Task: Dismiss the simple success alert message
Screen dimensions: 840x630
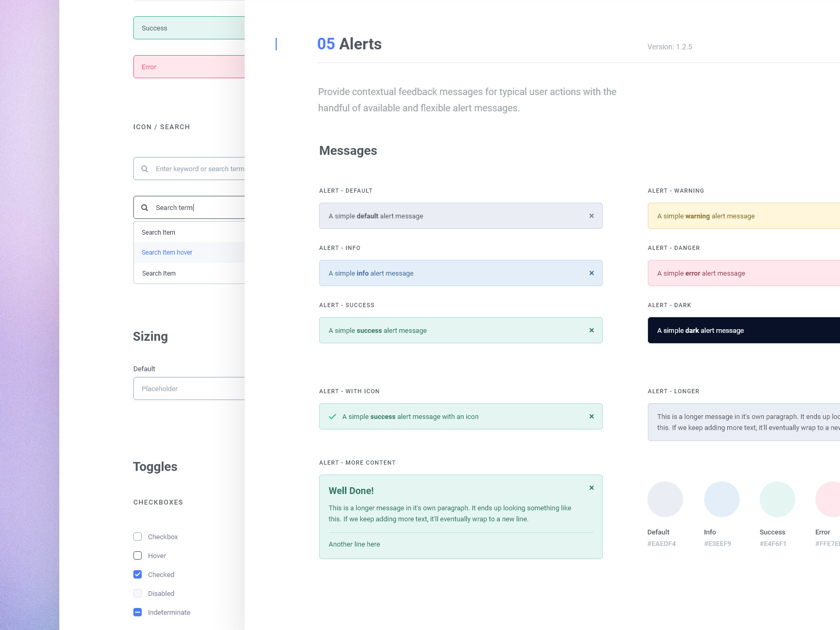Action: click(592, 330)
